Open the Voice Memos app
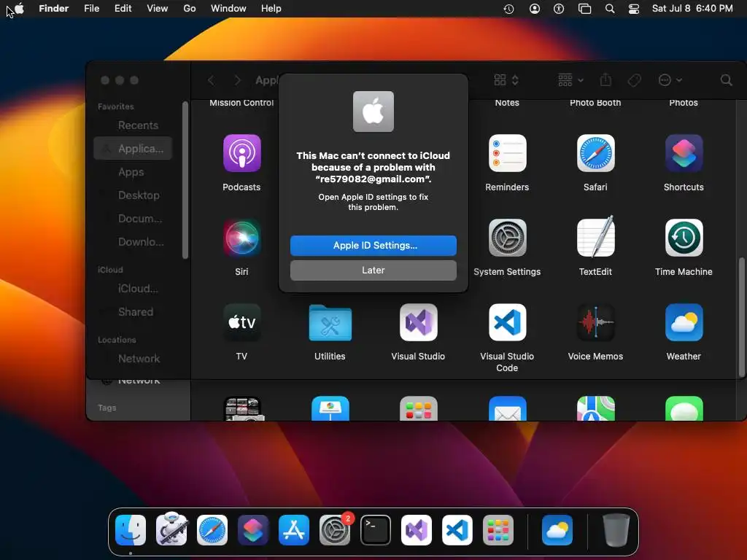This screenshot has width=747, height=560. click(x=595, y=322)
